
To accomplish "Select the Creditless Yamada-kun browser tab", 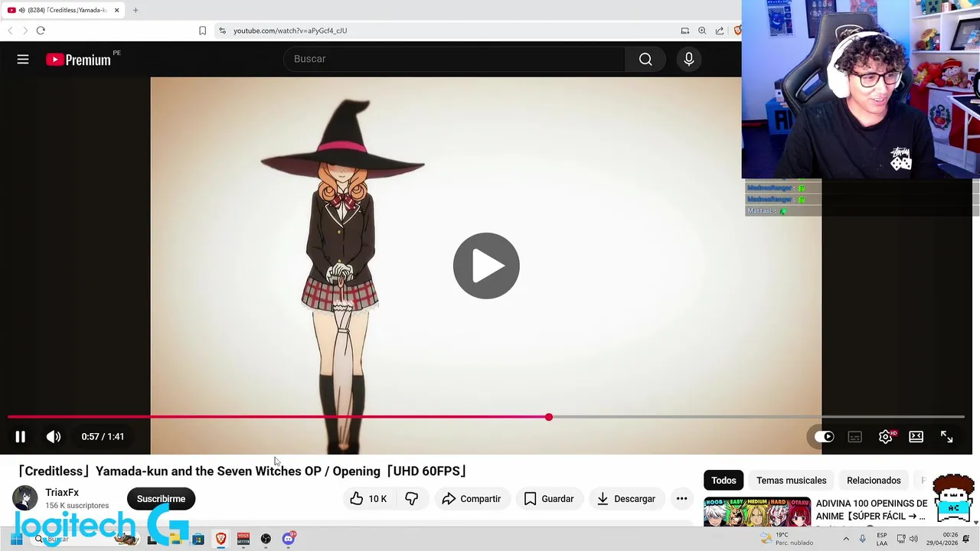I will coord(61,10).
